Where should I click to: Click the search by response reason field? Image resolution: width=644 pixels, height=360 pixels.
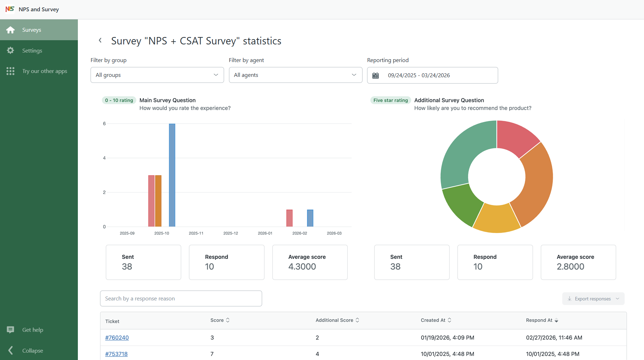pos(181,298)
